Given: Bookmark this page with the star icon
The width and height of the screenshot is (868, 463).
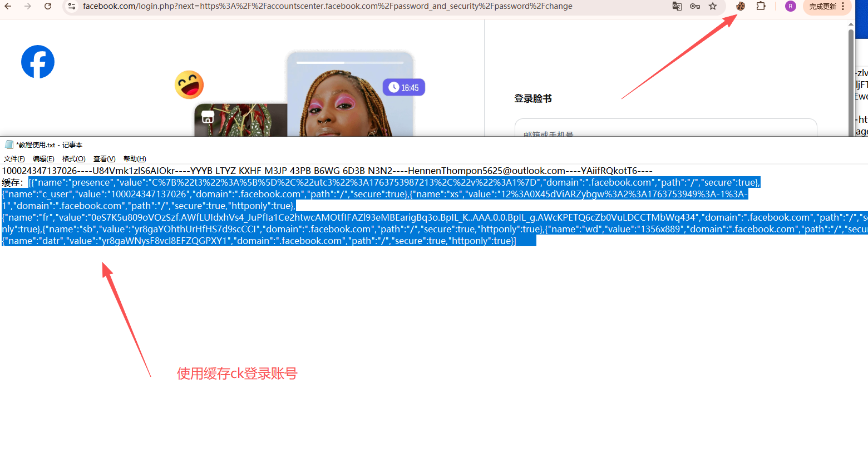Looking at the screenshot, I should coord(713,6).
